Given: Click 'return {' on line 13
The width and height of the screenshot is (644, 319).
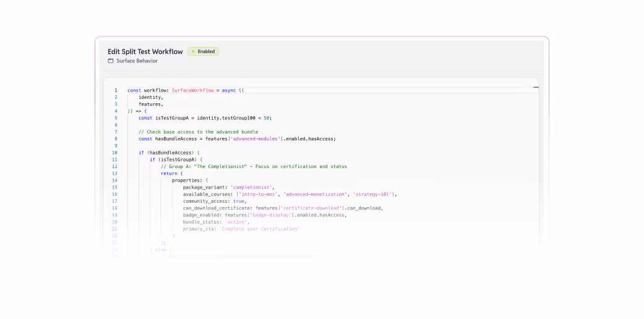Looking at the screenshot, I should (172, 174).
